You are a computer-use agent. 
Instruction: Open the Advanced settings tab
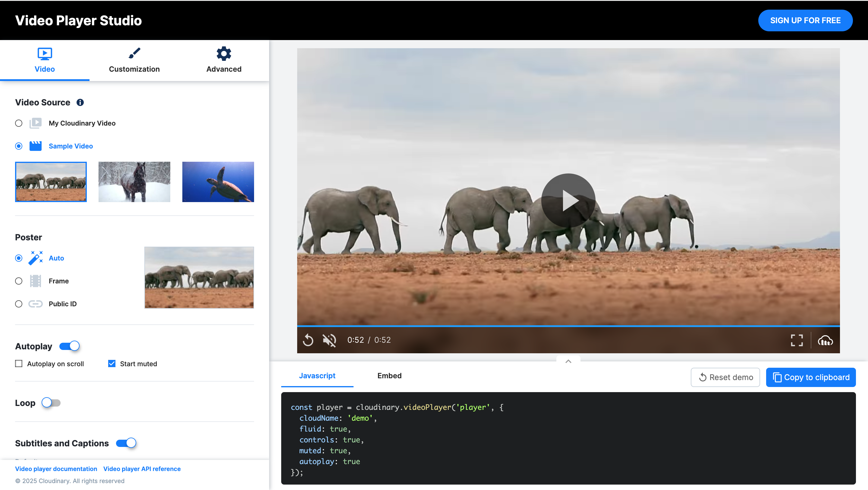224,60
